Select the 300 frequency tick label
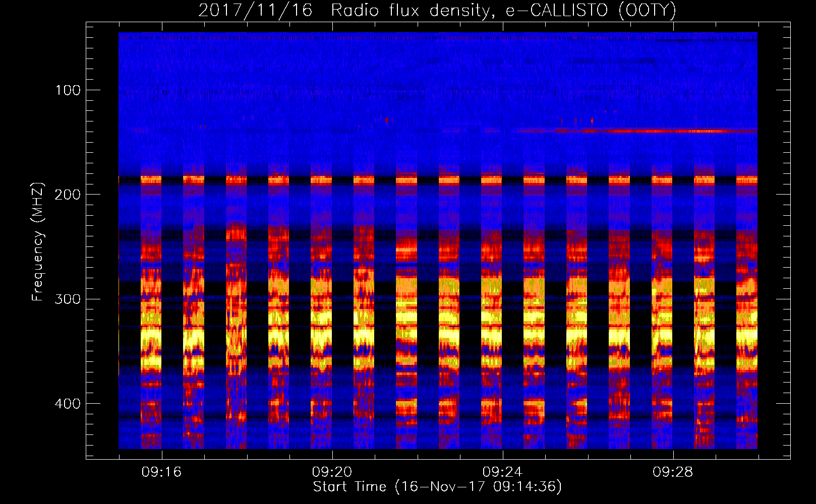Viewport: 816px width, 504px height. coord(68,299)
